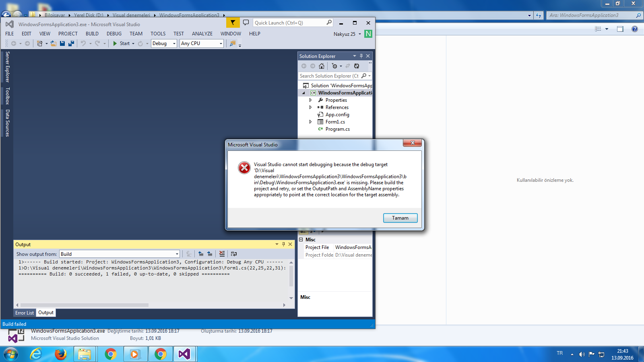Click Go to Next Message icon in Output
Viewport: 644px width, 362px height.
pos(210,254)
